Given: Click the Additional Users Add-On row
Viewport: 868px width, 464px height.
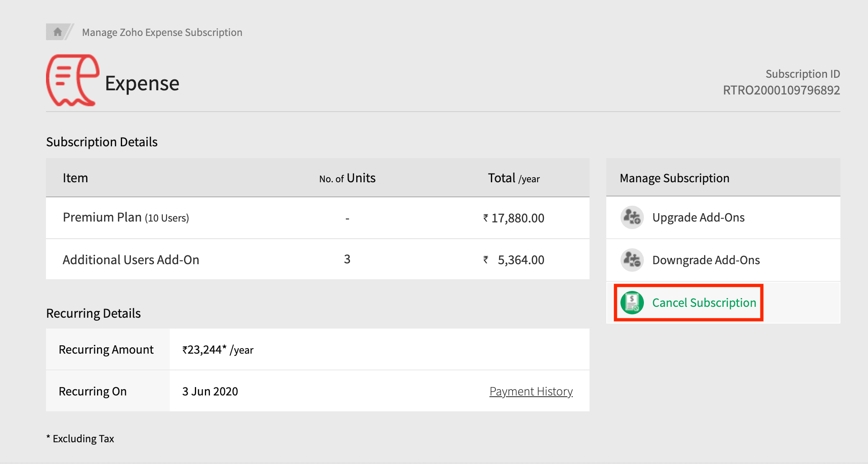Looking at the screenshot, I should coord(318,260).
